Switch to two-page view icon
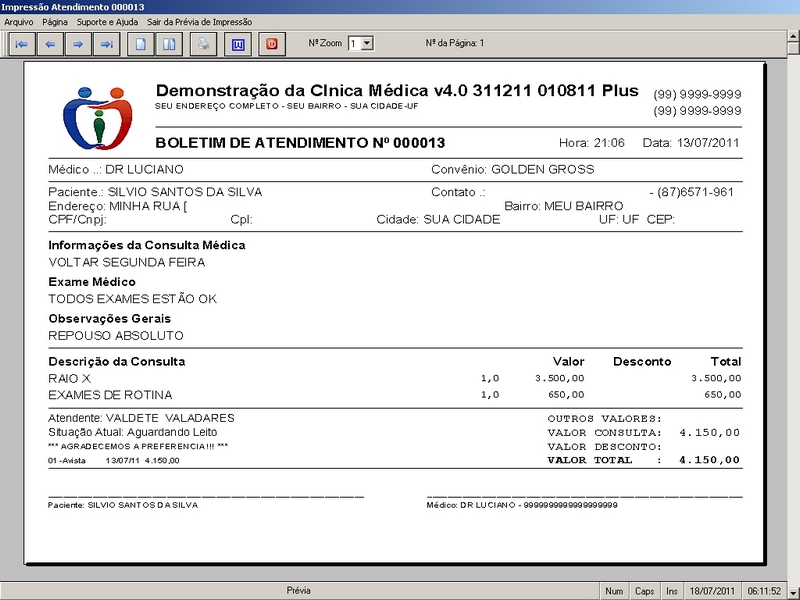The image size is (800, 600). [169, 44]
